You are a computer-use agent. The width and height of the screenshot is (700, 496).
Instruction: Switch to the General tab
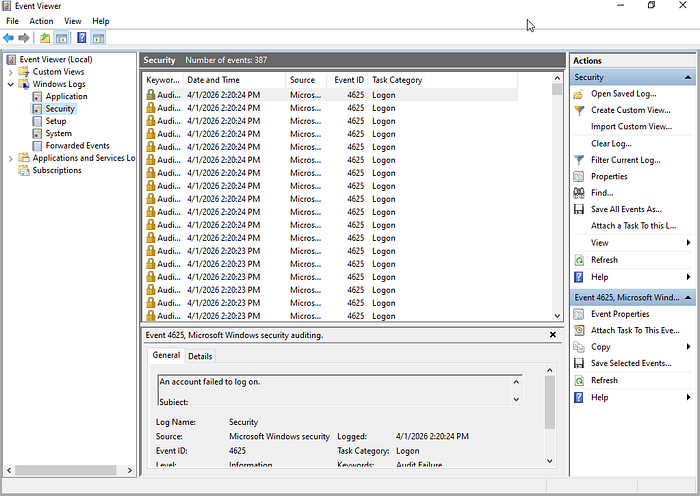pyautogui.click(x=166, y=355)
